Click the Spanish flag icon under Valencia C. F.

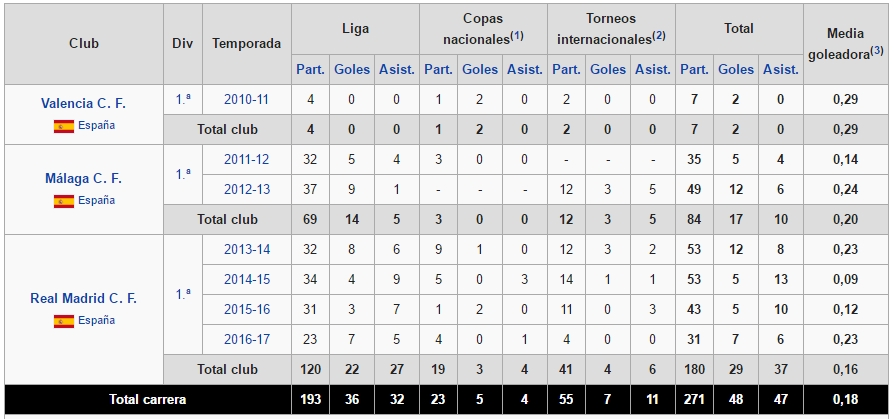click(64, 126)
